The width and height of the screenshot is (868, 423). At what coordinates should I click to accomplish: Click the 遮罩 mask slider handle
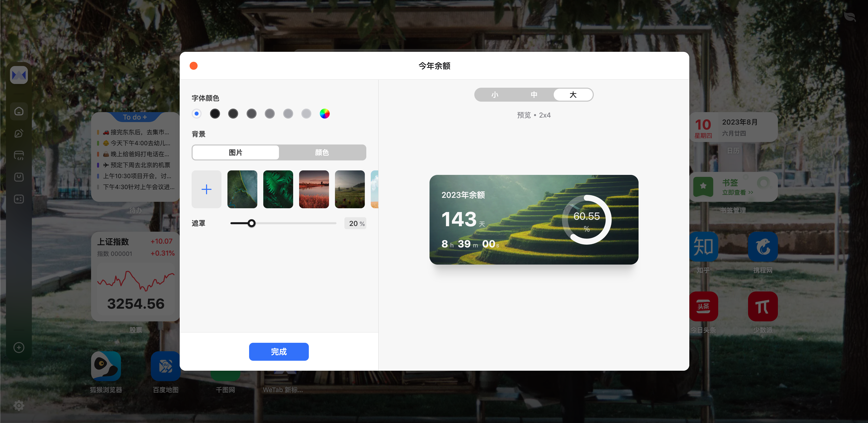click(x=251, y=223)
